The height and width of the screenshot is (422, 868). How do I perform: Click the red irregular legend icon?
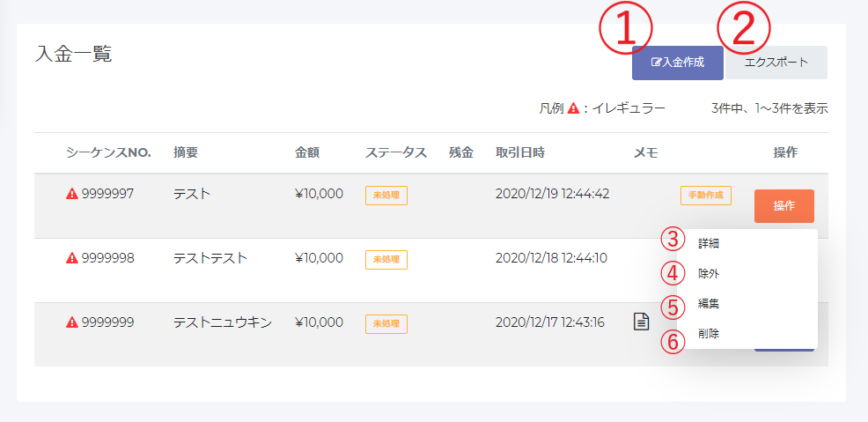coord(573,108)
